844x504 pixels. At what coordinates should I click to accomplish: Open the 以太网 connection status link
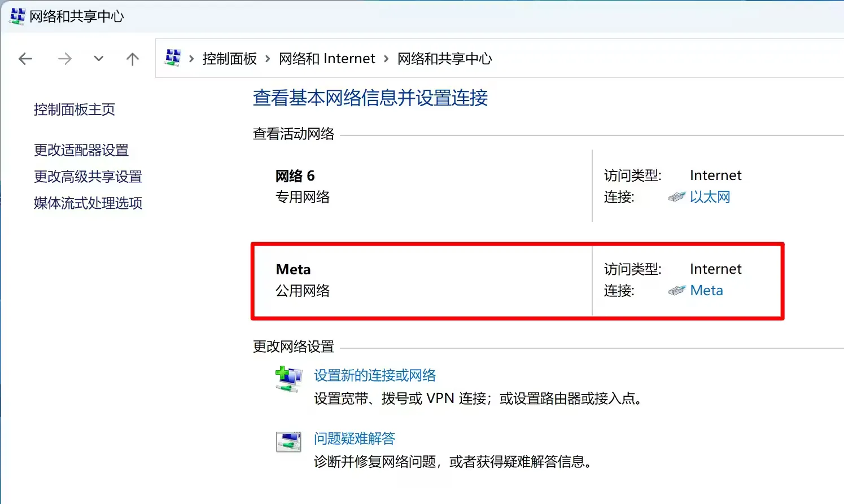pos(710,197)
